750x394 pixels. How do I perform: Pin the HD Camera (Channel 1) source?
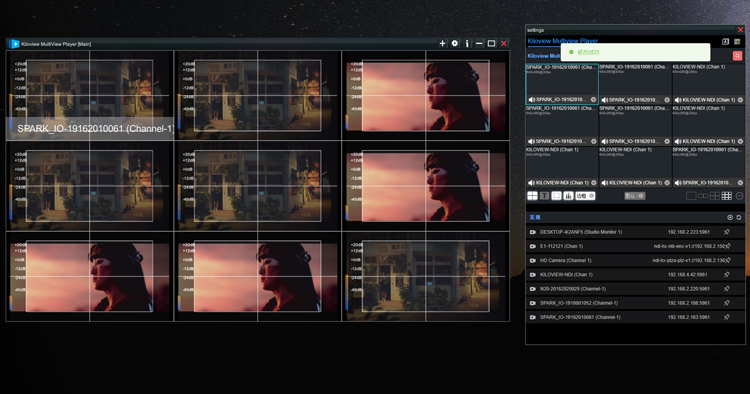click(727, 261)
